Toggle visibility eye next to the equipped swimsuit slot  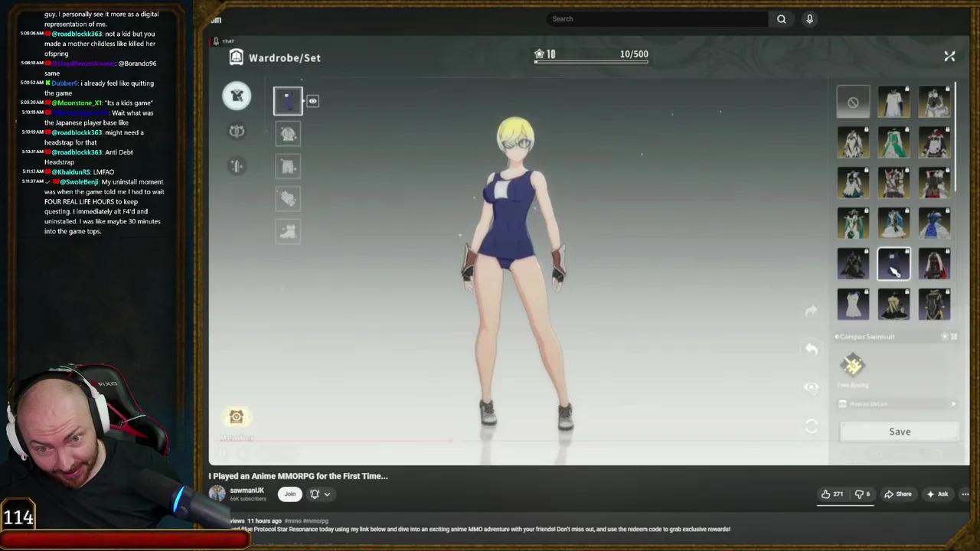(312, 100)
